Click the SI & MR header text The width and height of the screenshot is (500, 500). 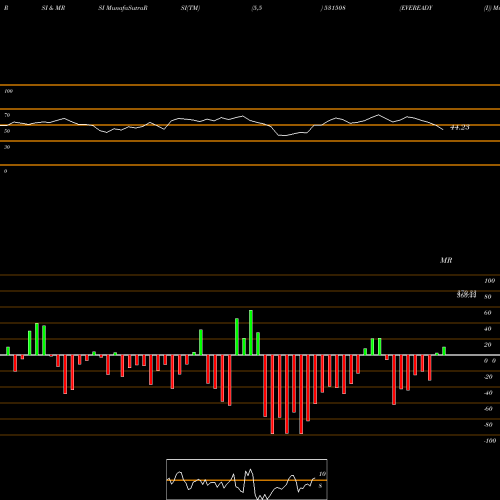click(53, 8)
